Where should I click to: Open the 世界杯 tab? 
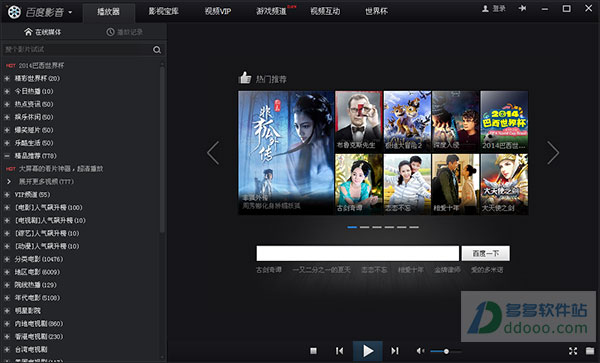click(x=376, y=11)
